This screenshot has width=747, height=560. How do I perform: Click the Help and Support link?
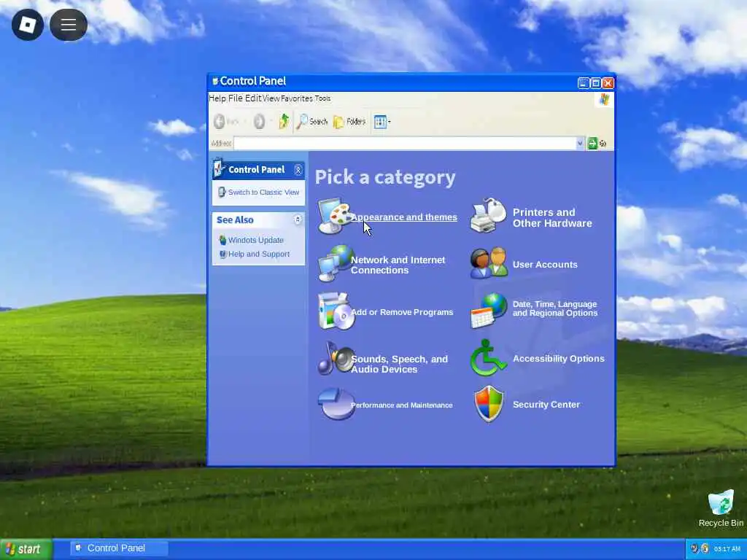pos(259,254)
